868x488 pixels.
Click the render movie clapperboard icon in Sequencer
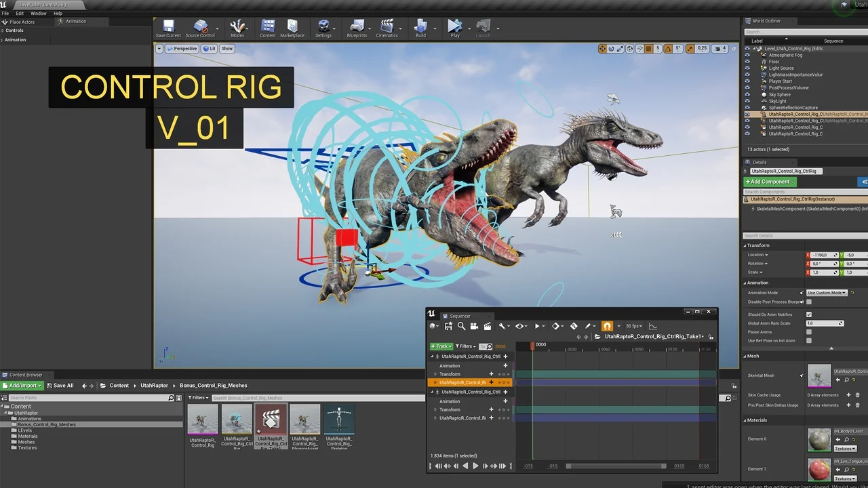(488, 326)
